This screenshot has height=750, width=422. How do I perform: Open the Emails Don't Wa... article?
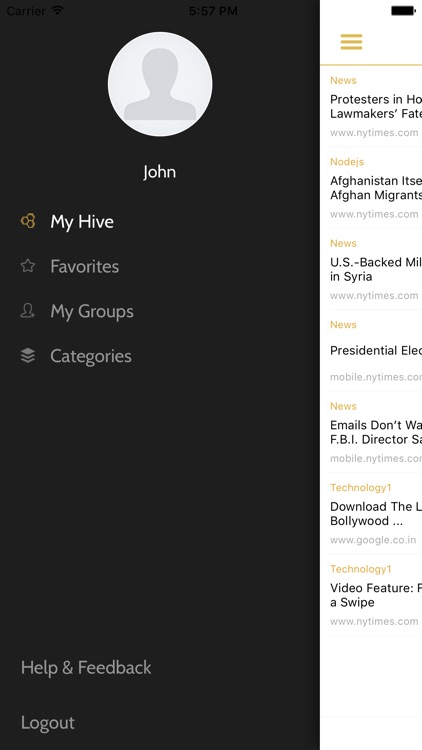[x=376, y=432]
